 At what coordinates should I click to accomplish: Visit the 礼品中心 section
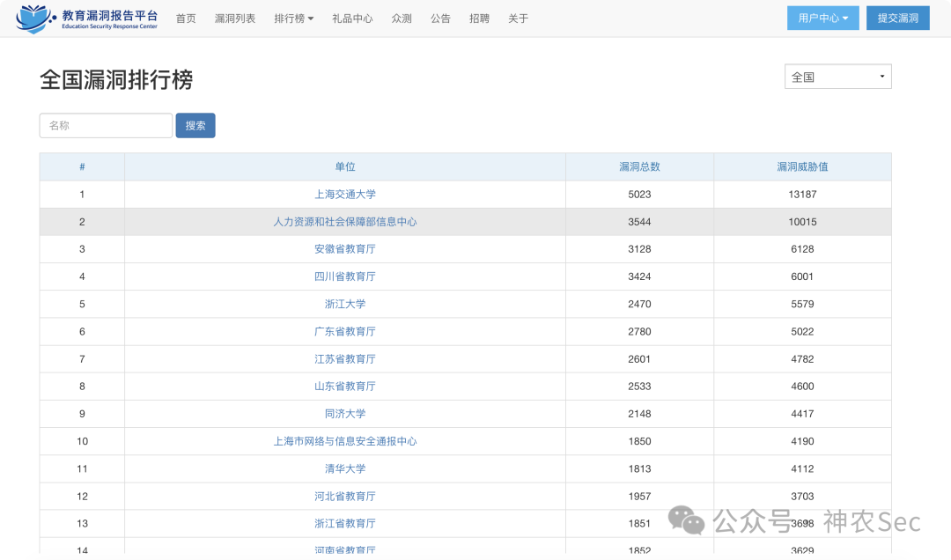coord(351,18)
